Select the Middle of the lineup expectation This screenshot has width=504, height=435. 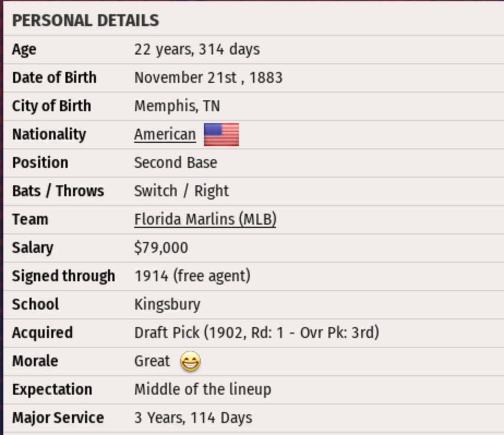point(202,389)
